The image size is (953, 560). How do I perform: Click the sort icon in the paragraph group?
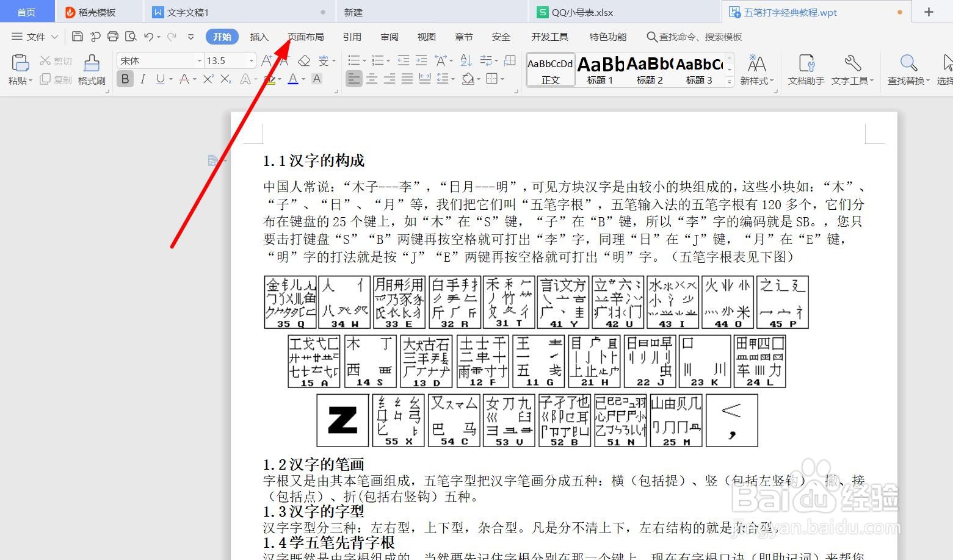466,60
